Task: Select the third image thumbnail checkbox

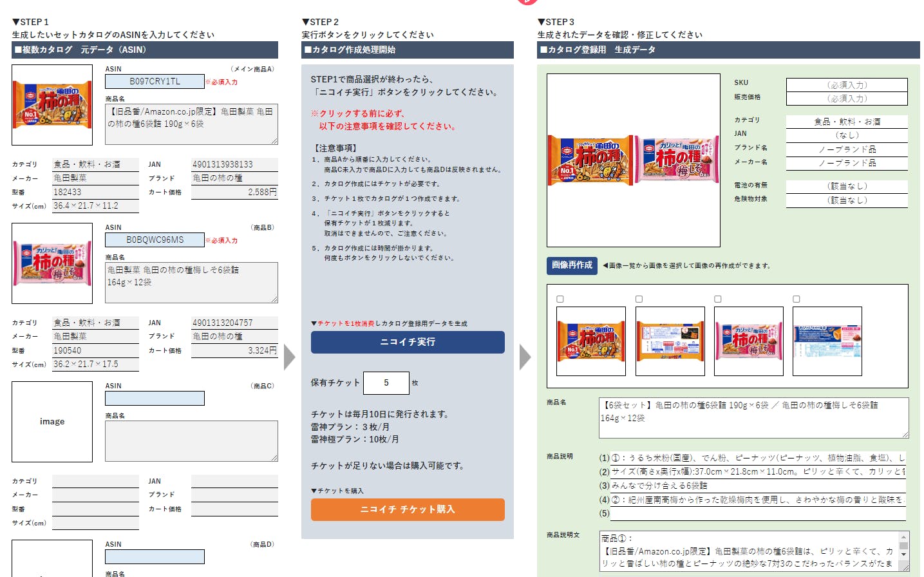Action: [718, 299]
